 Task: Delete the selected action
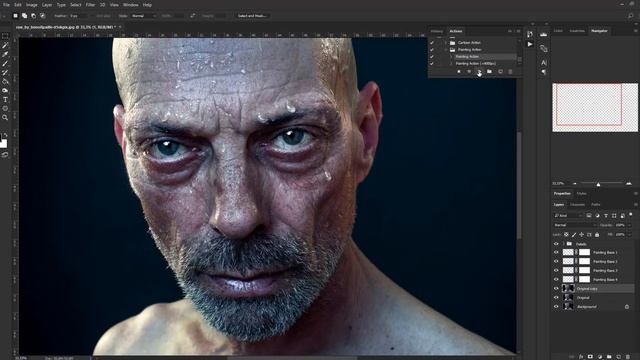510,72
